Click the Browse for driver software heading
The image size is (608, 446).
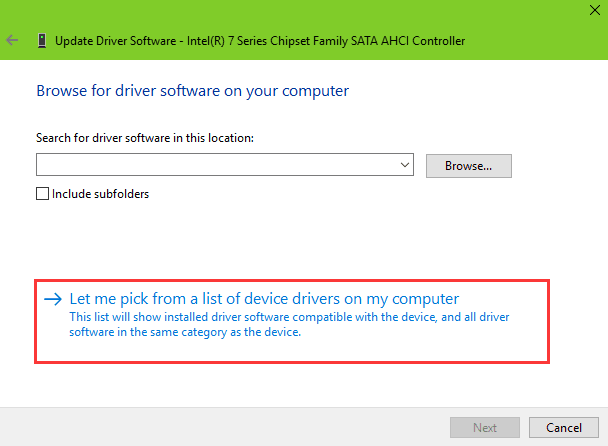193,91
